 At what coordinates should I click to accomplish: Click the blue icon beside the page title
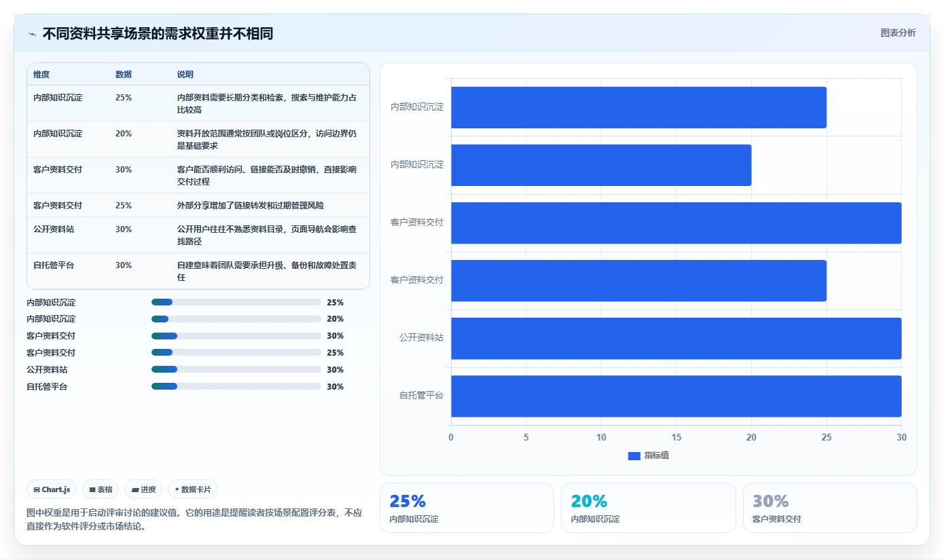32,34
